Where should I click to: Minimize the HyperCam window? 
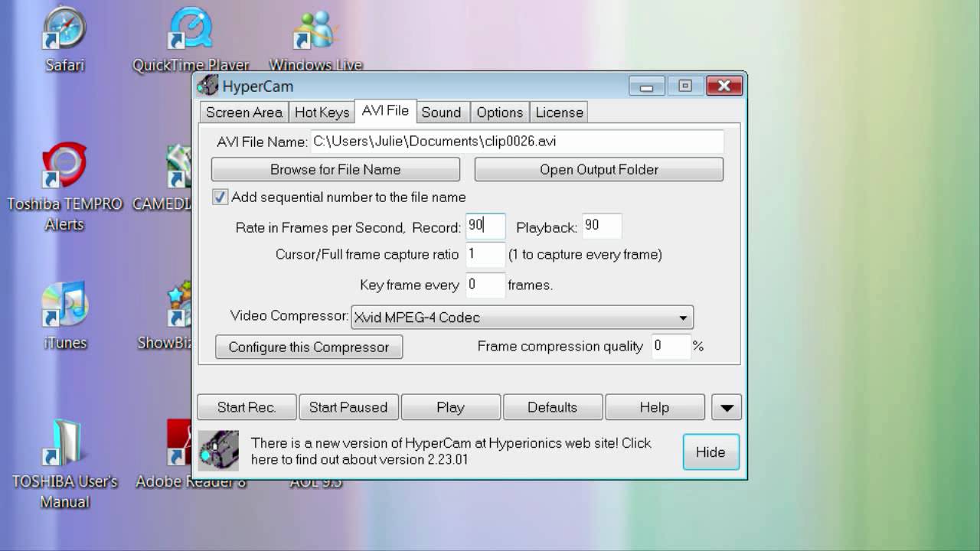point(647,86)
